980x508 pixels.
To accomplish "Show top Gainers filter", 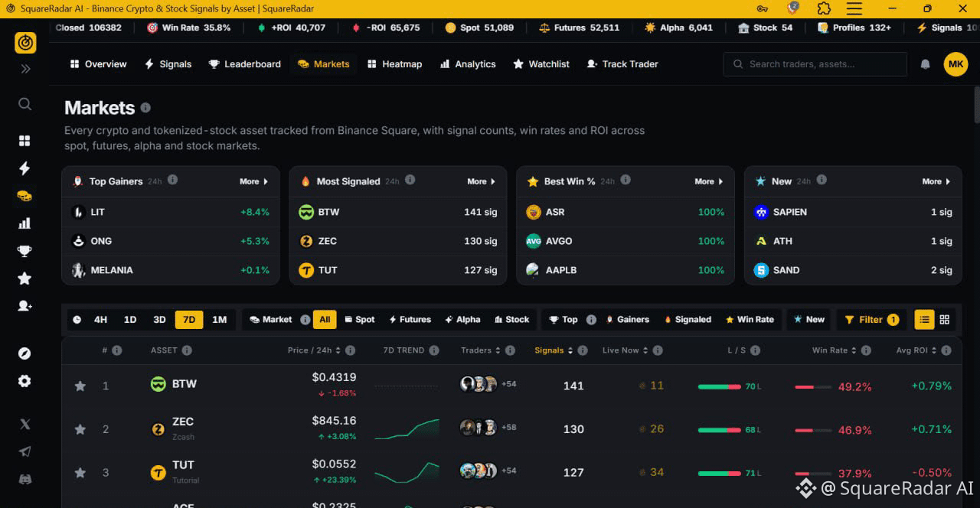I will click(627, 320).
